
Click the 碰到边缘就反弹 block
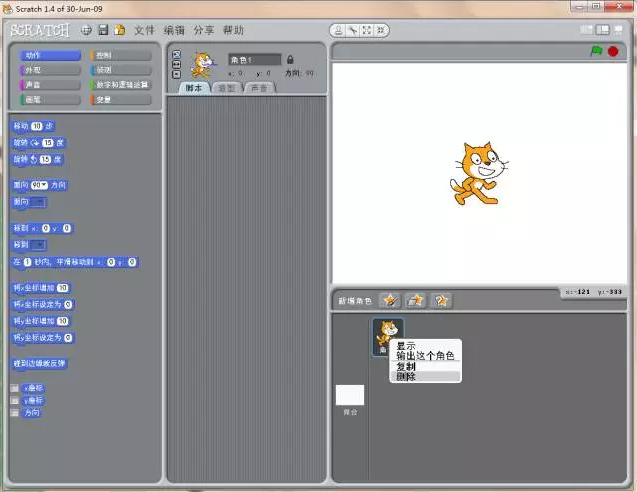click(39, 363)
